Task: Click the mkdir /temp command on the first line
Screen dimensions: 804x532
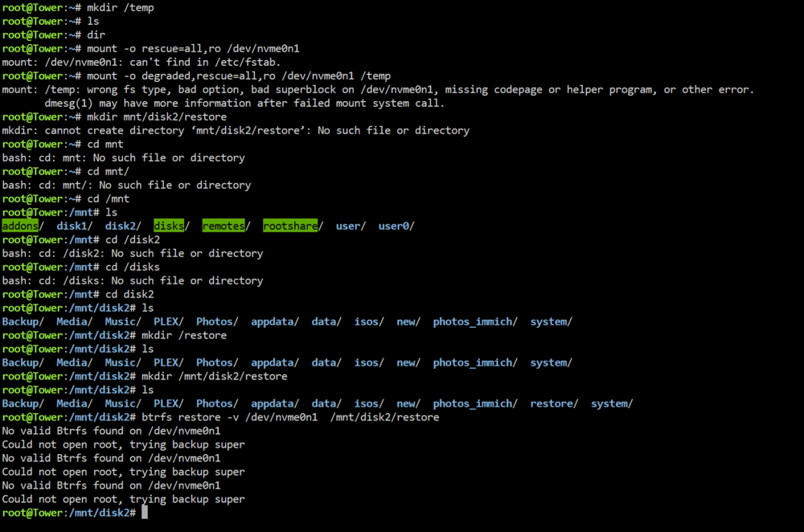Action: pyautogui.click(x=121, y=8)
